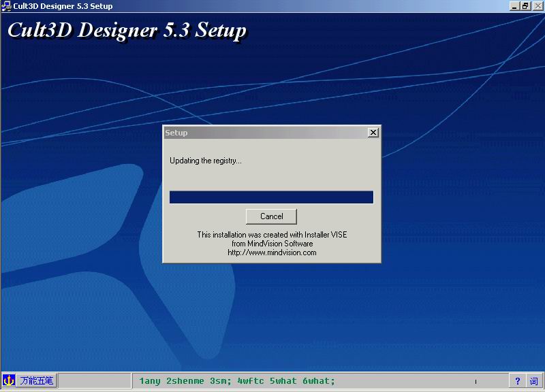
Task: Cancel the installation in the Setup dialog
Action: pos(271,216)
